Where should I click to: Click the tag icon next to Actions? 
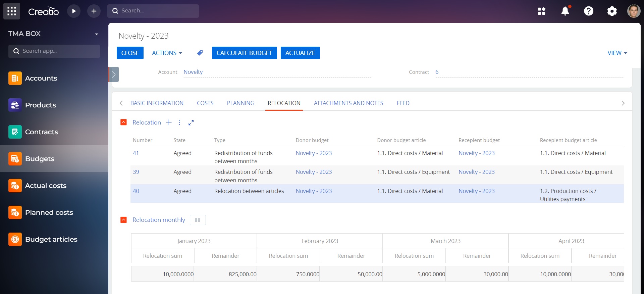(x=200, y=53)
